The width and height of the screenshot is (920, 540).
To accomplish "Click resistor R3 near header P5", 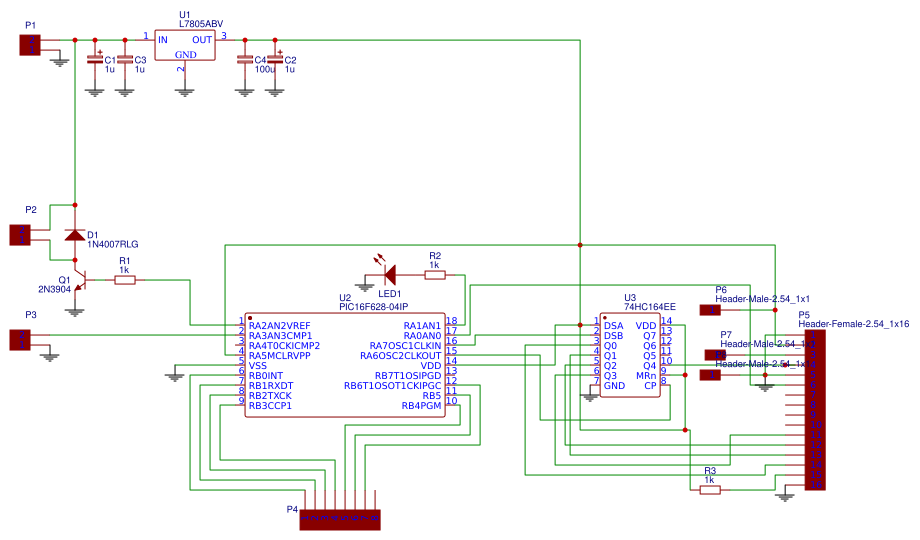I will point(710,490).
